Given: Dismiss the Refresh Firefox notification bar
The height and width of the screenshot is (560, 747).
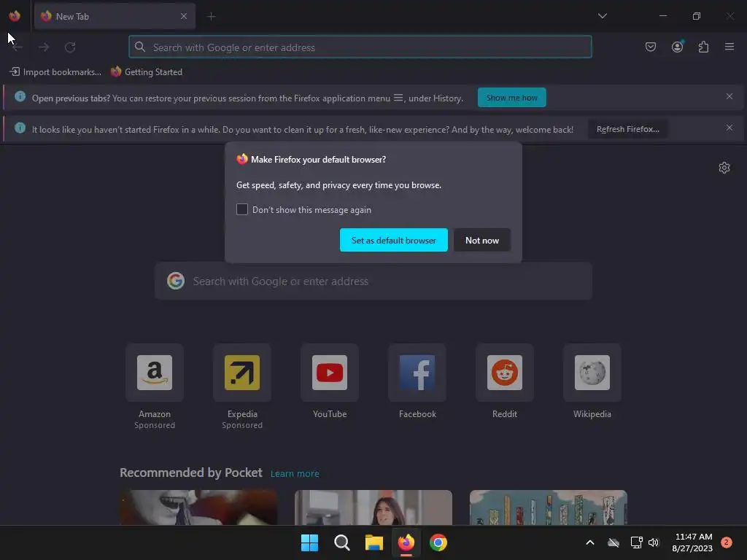Looking at the screenshot, I should tap(729, 128).
